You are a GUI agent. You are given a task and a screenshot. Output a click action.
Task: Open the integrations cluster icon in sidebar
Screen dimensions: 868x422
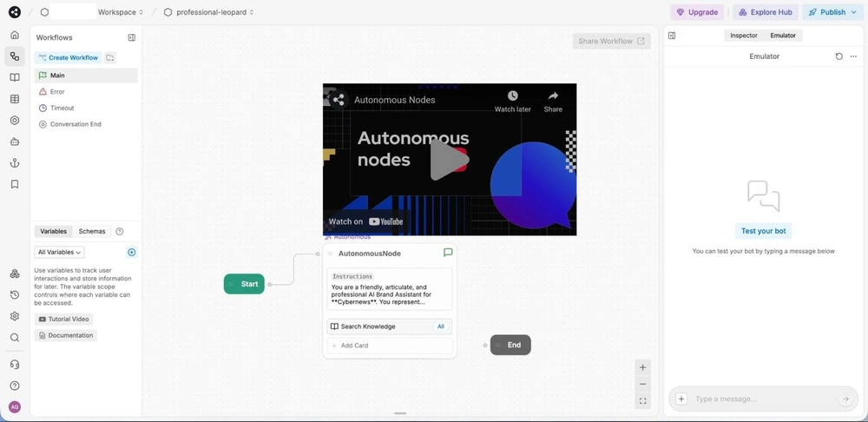(15, 274)
